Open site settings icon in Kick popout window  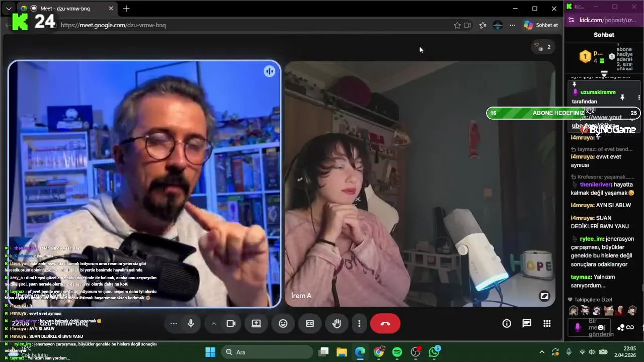[571, 20]
